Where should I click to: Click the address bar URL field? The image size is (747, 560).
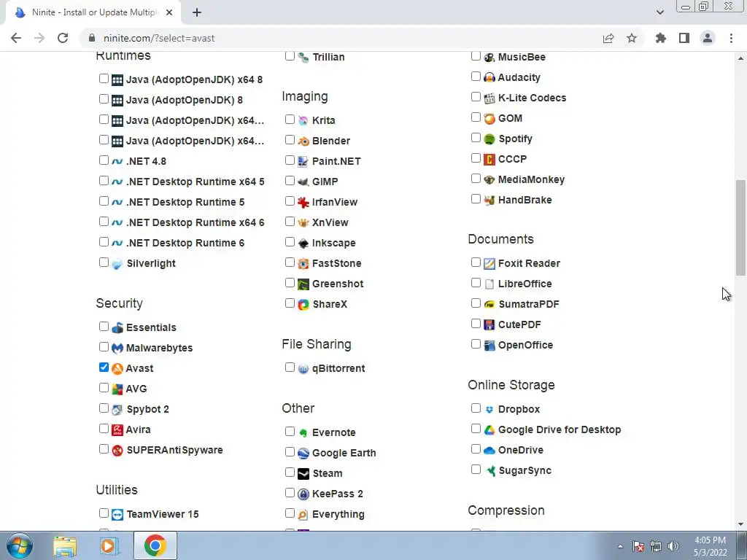point(343,38)
